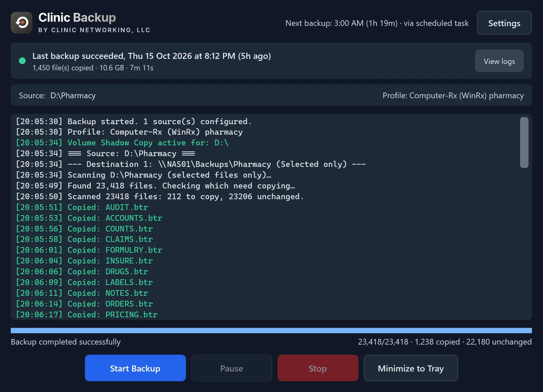
Task: Select log line 'Copied: PRICING.btr'
Action: (x=87, y=314)
